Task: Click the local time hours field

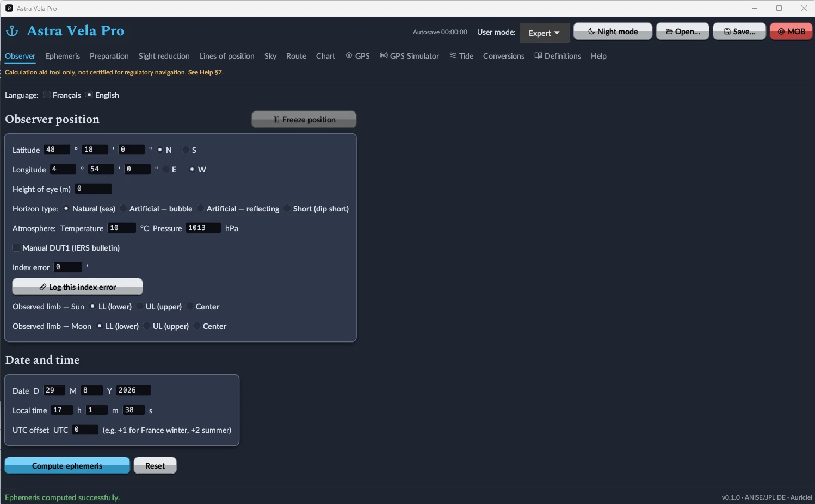Action: pos(62,410)
